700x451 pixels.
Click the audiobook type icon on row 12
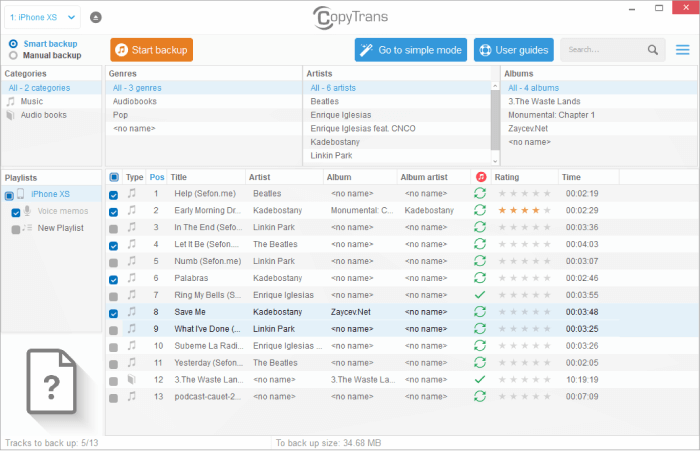(132, 380)
